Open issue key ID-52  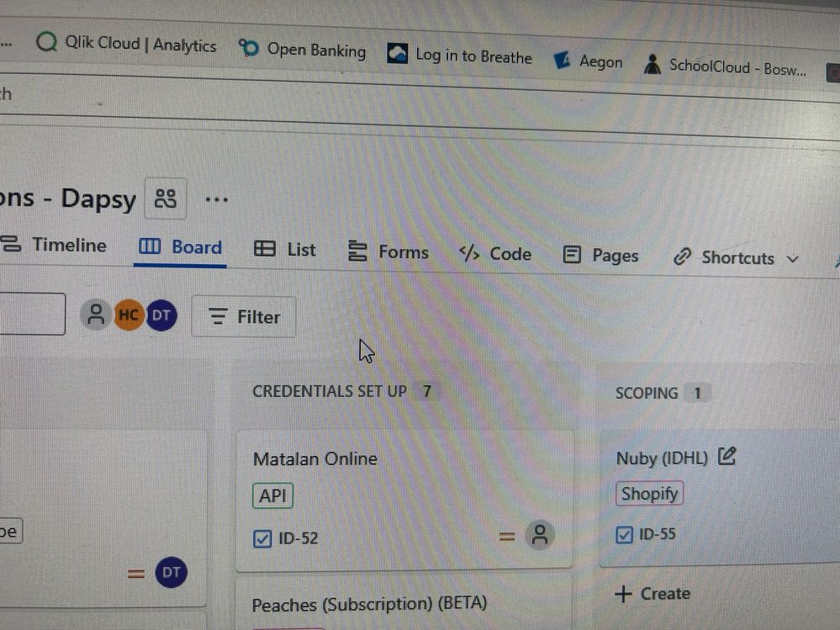tap(298, 538)
